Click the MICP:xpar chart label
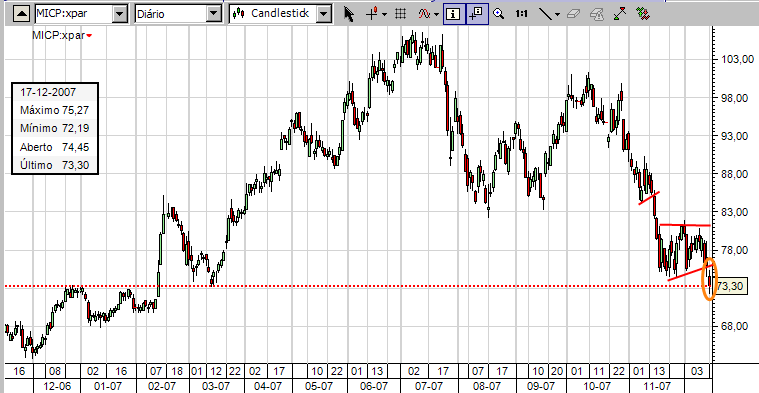759x393 pixels. [59, 35]
